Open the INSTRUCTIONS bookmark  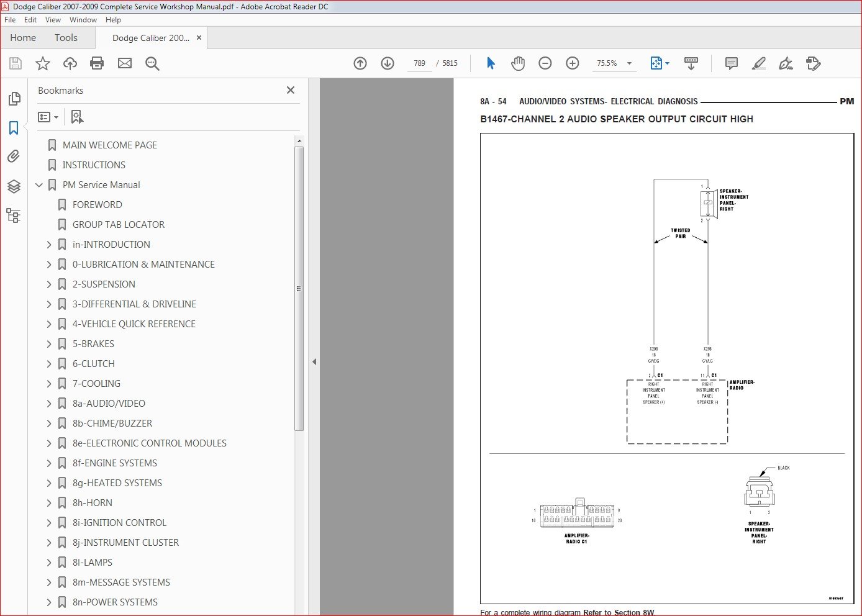click(94, 165)
